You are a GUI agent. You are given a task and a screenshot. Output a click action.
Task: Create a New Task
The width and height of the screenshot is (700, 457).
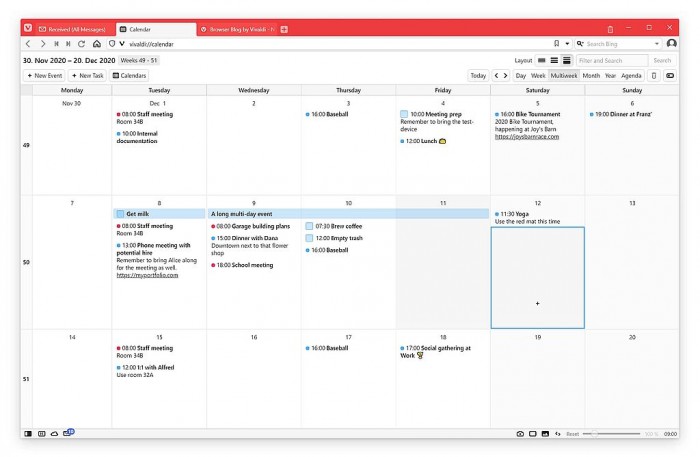[88, 75]
